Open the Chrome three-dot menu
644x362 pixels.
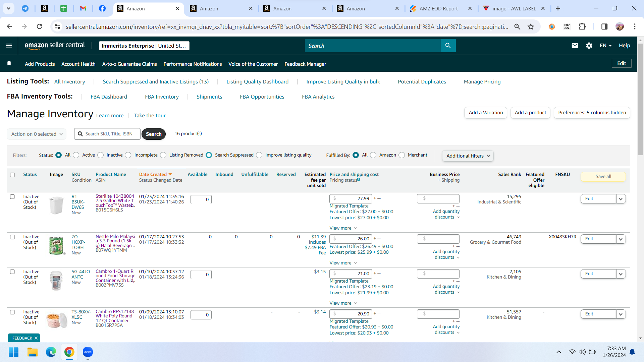click(x=635, y=26)
